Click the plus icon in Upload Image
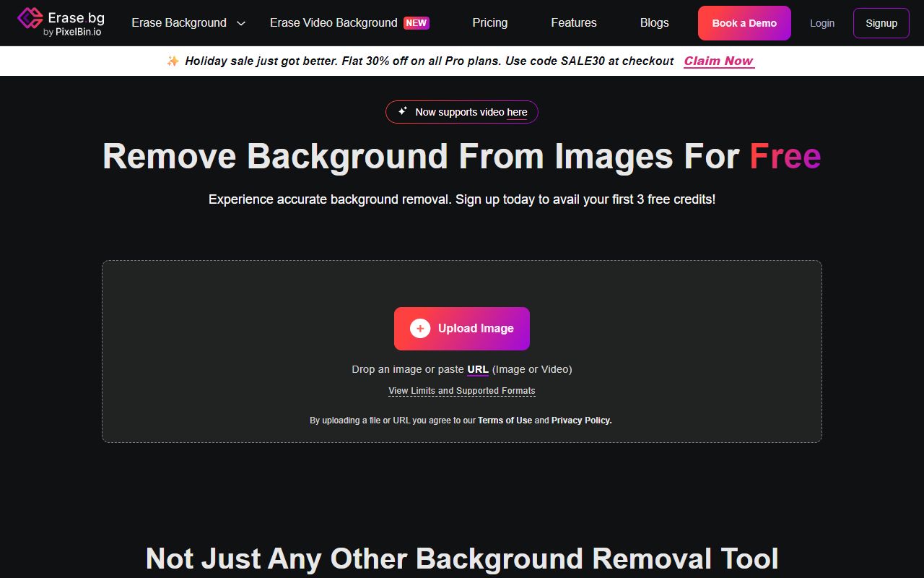Screen dimensions: 924x578 (420, 329)
